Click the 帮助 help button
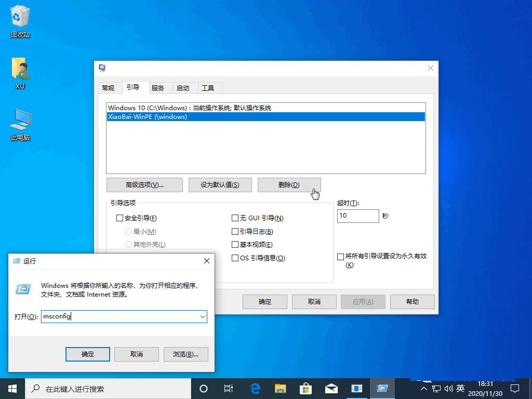The width and height of the screenshot is (532, 399). tap(412, 302)
